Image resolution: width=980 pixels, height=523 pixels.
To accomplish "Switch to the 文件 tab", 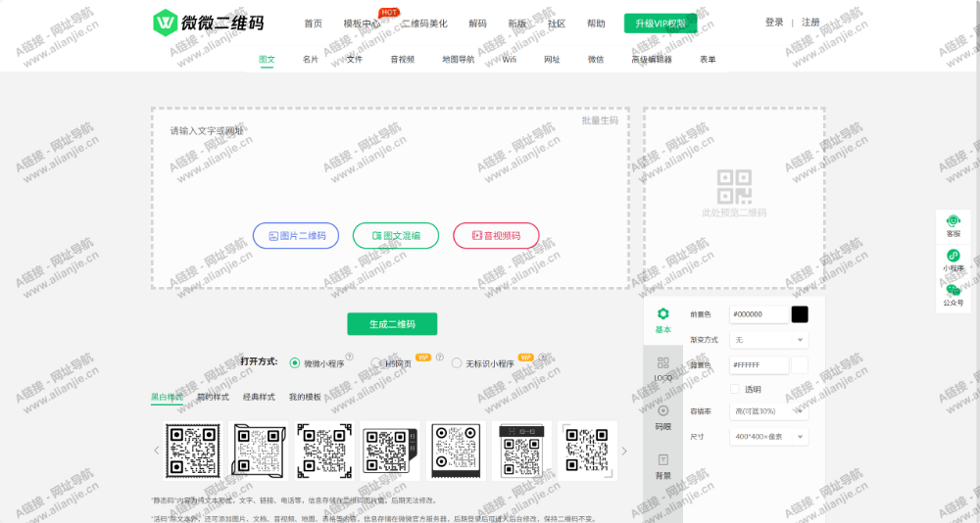I will click(355, 60).
